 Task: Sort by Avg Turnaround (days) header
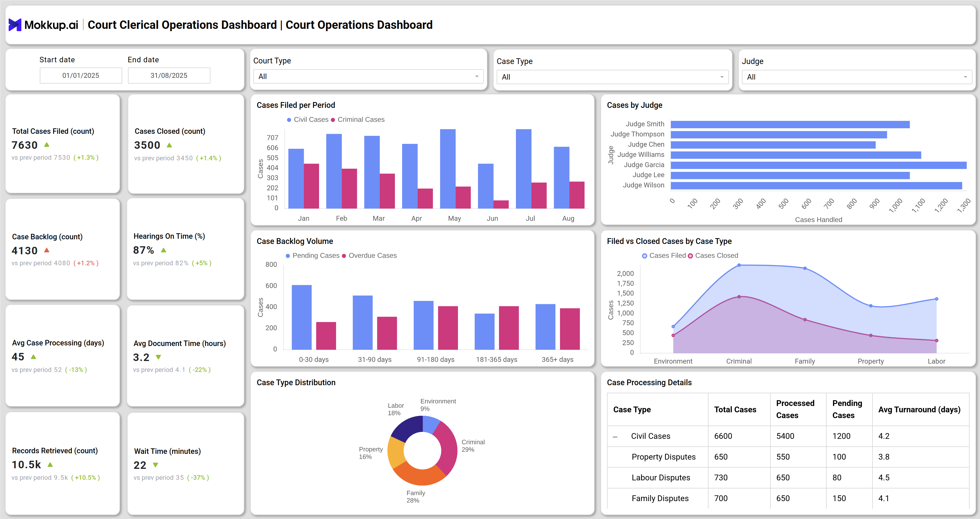[x=919, y=410]
